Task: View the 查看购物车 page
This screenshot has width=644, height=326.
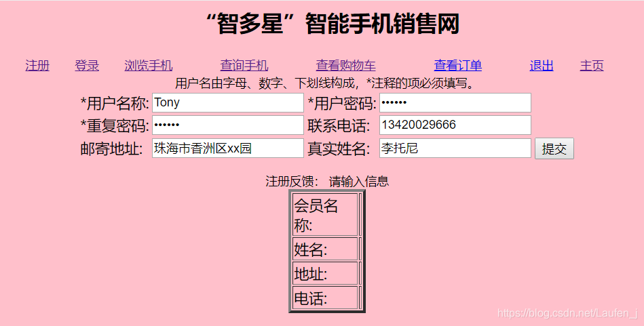Action: click(346, 66)
